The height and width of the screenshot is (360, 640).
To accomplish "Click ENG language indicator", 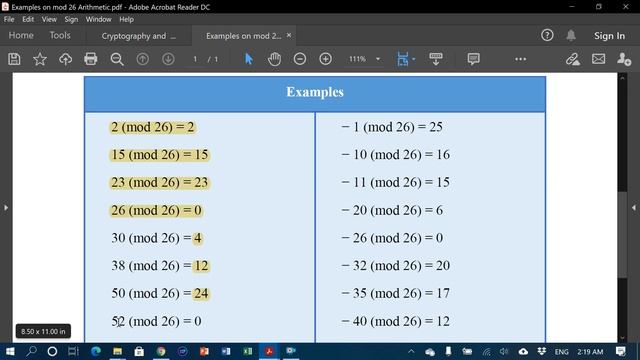I will (x=561, y=352).
